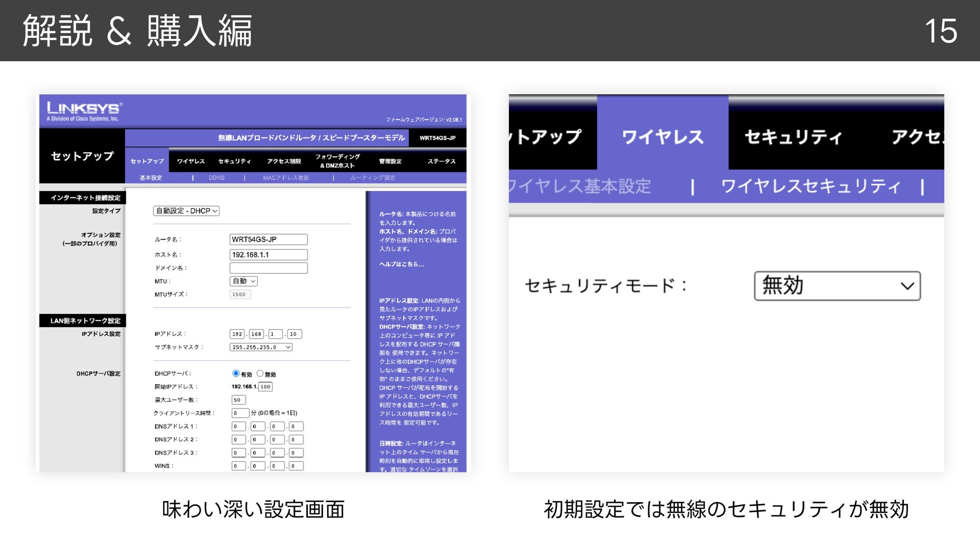Click the ファームウェアバージョン v2.08.1 text
Screen dimensions: 980x551
click(424, 120)
